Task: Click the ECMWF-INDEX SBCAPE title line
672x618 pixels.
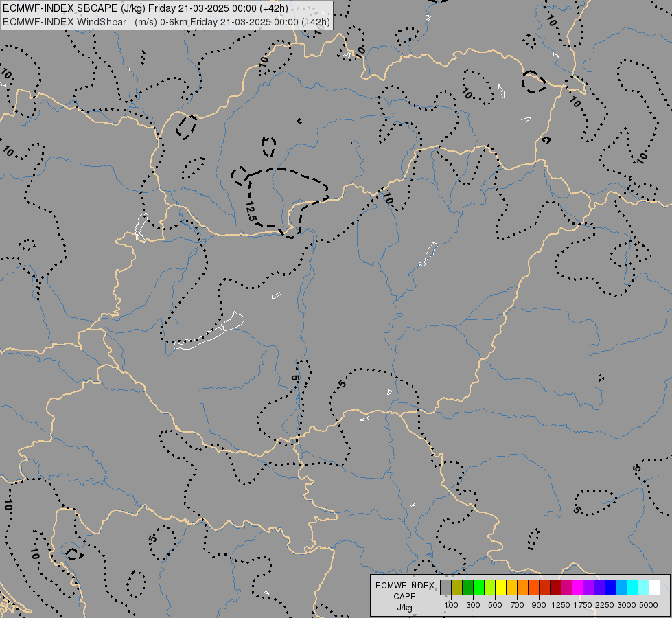Action: [x=146, y=8]
